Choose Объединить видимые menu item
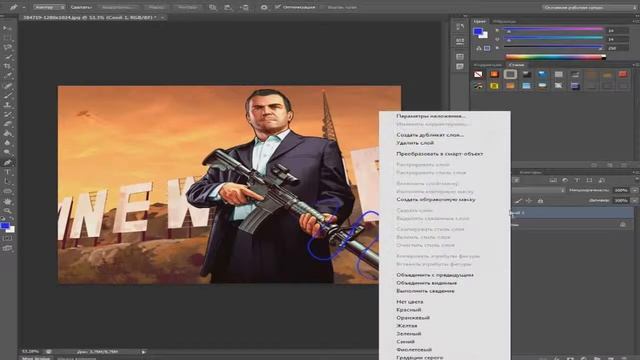This screenshot has width=640, height=360. click(427, 283)
